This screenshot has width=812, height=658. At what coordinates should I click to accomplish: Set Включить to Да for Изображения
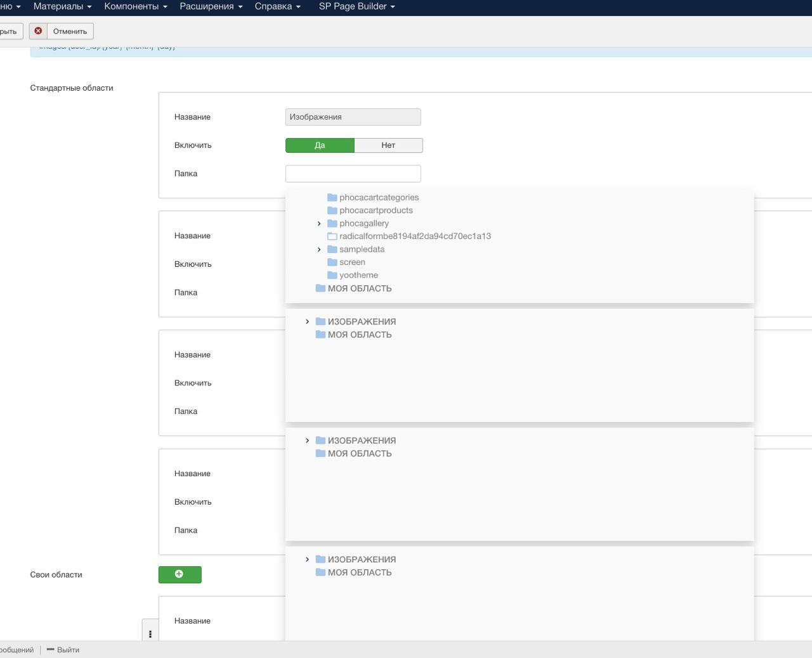[x=320, y=145]
